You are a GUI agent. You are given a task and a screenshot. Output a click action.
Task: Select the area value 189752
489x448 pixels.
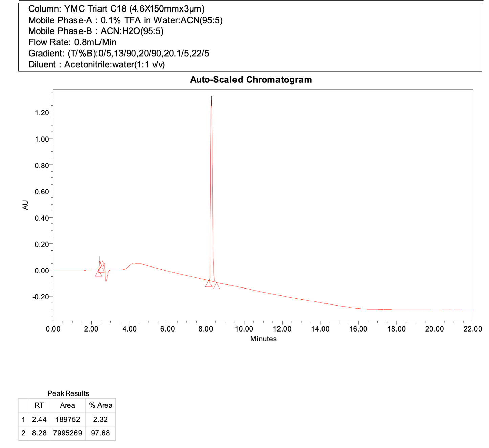click(67, 419)
